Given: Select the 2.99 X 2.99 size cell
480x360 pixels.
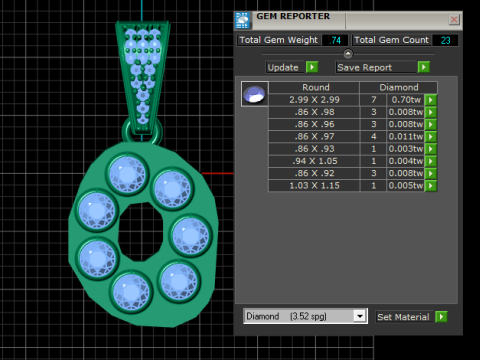Looking at the screenshot, I should (x=314, y=100).
